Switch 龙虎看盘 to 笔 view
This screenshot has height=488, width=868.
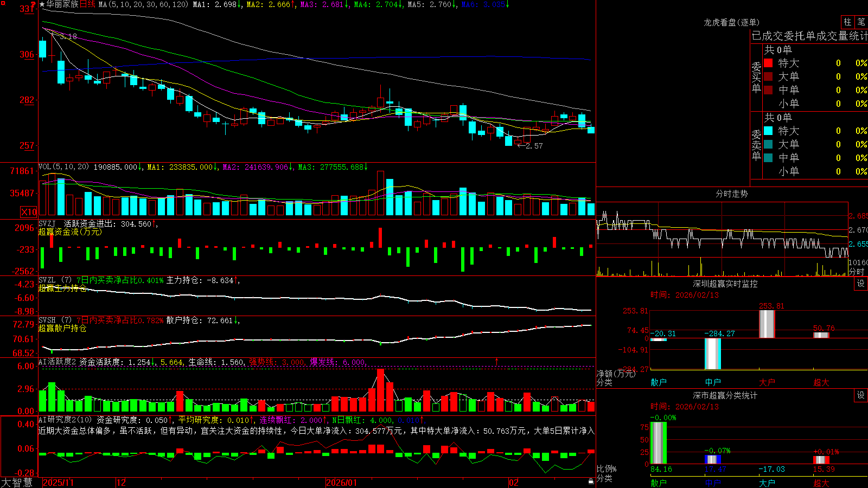coord(861,22)
